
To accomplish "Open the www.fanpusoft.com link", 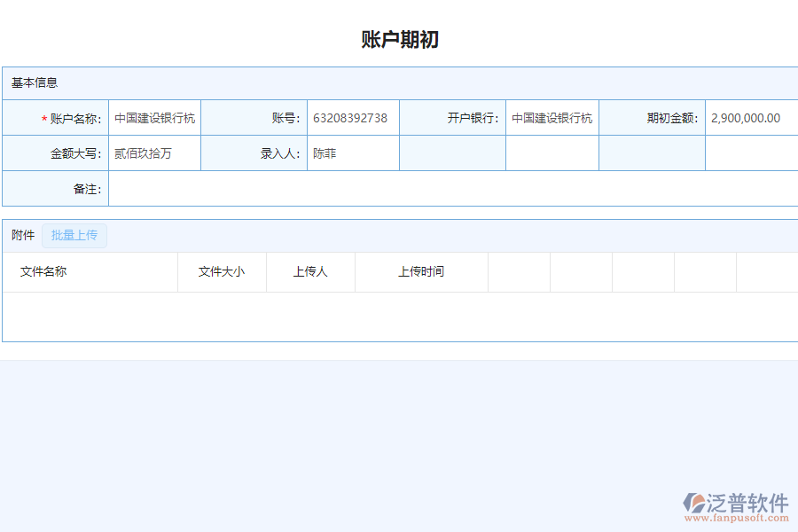I will (x=735, y=520).
